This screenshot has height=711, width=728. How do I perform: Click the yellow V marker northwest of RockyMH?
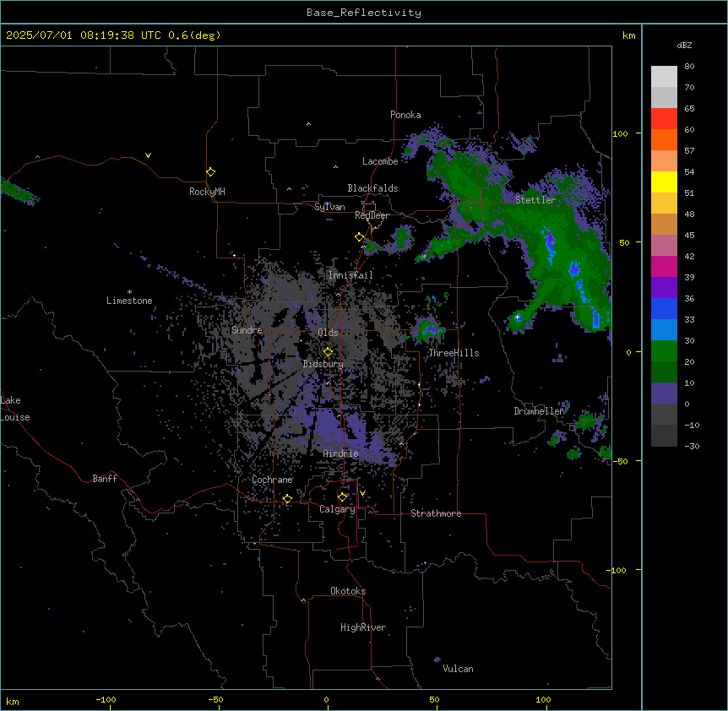click(x=148, y=155)
